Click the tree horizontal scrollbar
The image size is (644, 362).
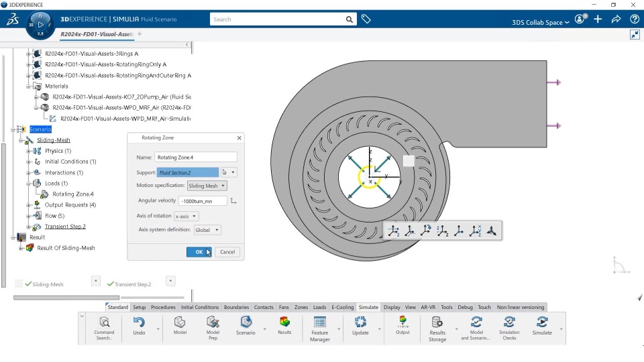(x=66, y=298)
